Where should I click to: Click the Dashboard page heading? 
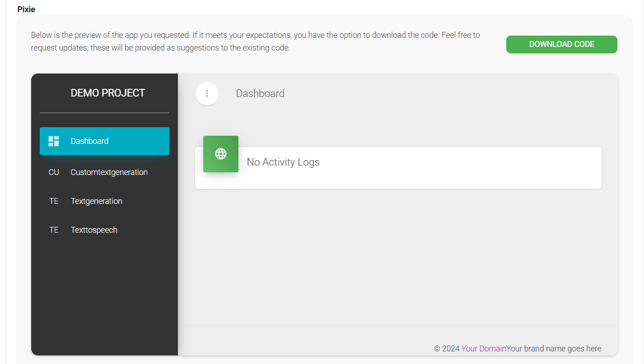[x=260, y=93]
